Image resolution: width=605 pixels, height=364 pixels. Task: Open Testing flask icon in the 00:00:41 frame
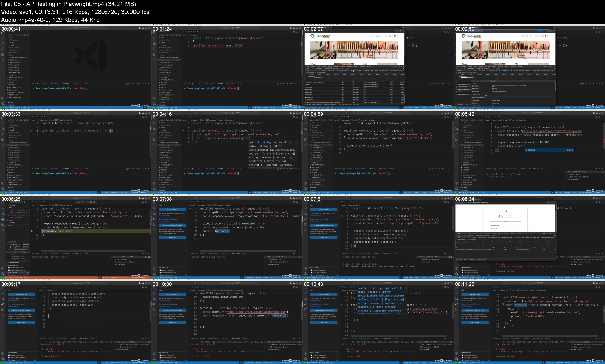(x=3, y=60)
